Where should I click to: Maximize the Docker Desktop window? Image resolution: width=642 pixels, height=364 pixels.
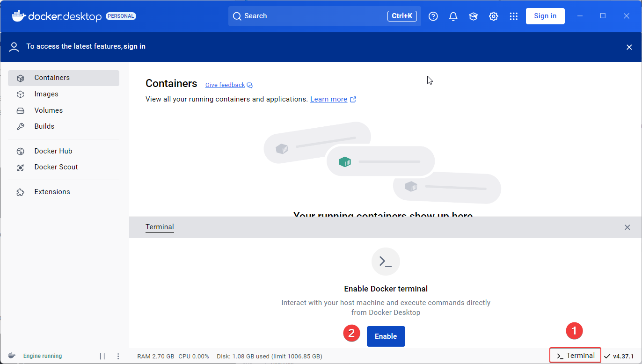pyautogui.click(x=603, y=16)
